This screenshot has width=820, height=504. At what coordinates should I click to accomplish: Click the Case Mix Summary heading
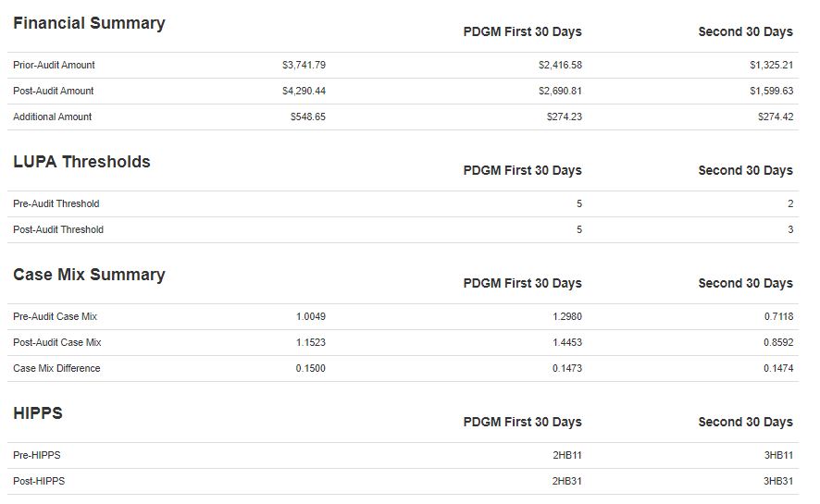(x=89, y=275)
